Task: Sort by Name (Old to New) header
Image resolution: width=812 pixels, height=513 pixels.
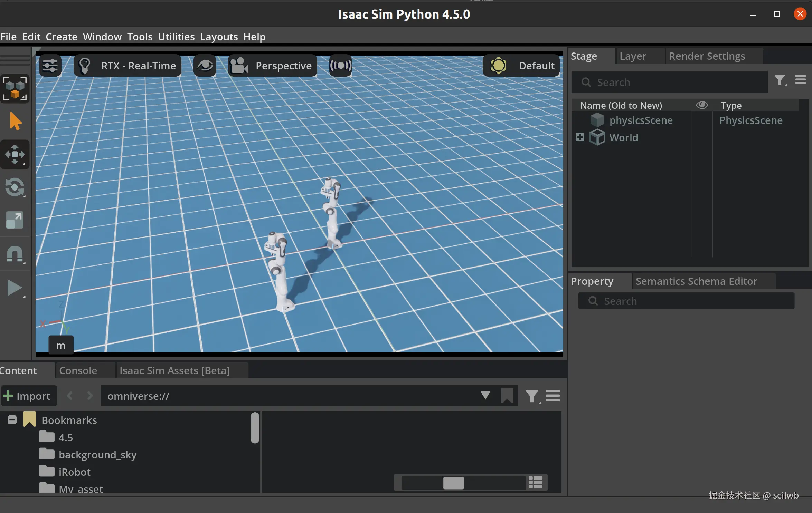Action: click(x=621, y=105)
